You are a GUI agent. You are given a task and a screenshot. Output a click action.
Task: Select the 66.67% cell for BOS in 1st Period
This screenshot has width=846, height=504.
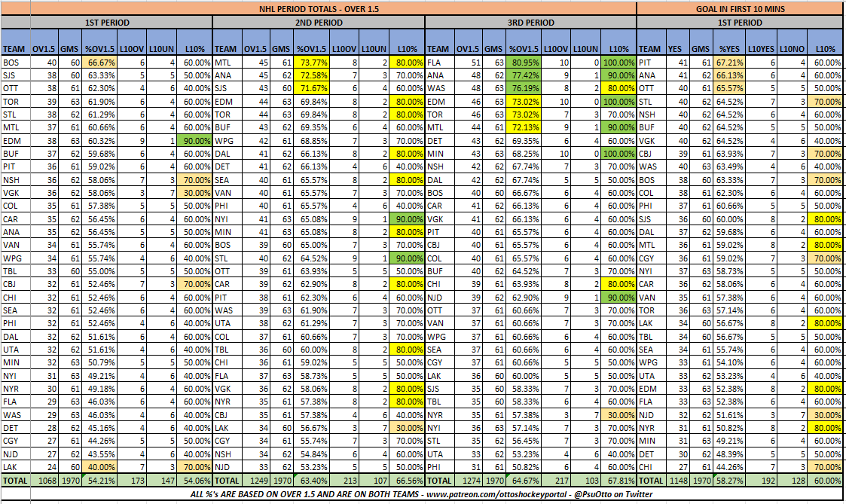pyautogui.click(x=99, y=62)
